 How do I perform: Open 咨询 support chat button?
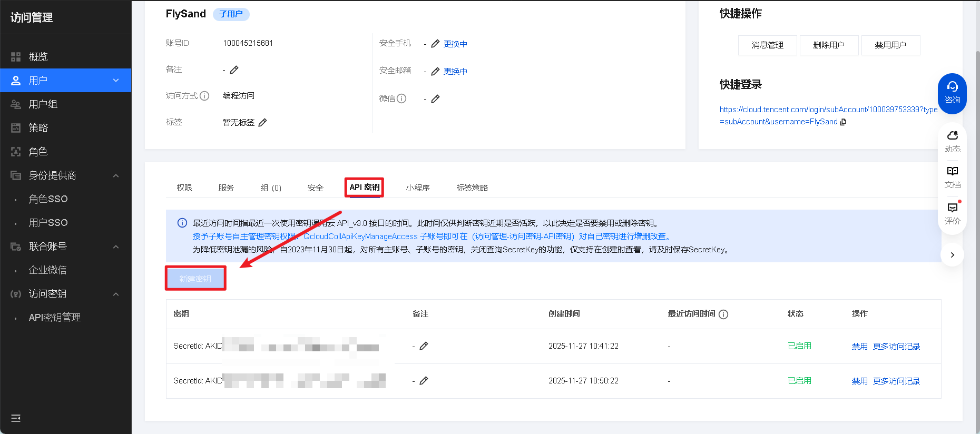952,93
